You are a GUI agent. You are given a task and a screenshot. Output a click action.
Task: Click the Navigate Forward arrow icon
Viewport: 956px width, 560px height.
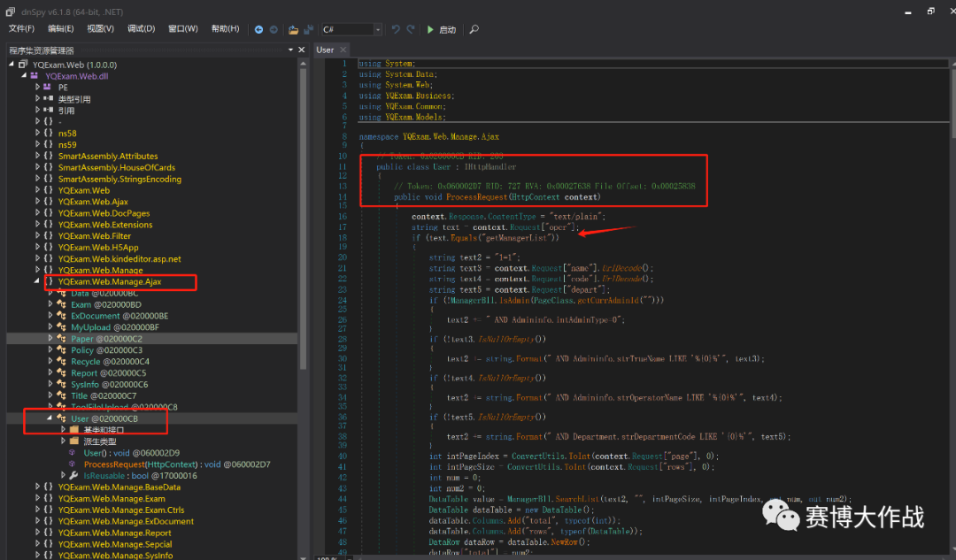click(273, 29)
